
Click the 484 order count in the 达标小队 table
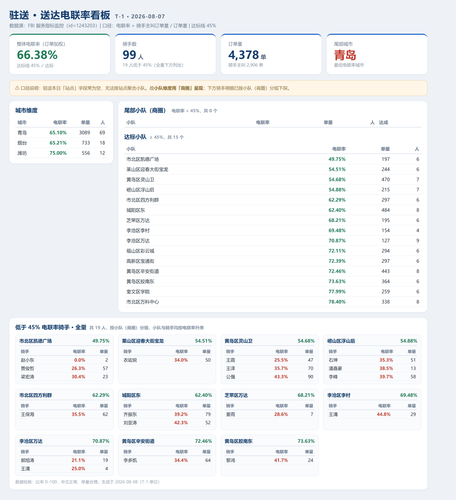point(386,210)
